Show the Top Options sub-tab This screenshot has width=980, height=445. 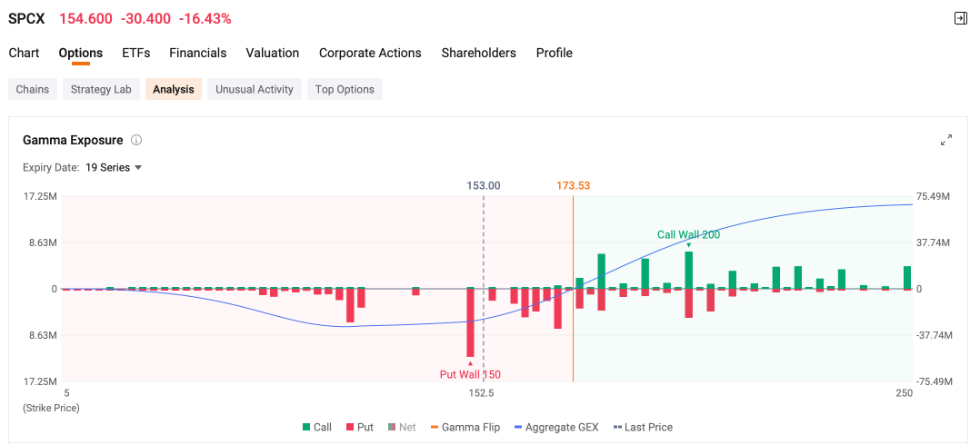click(x=345, y=89)
